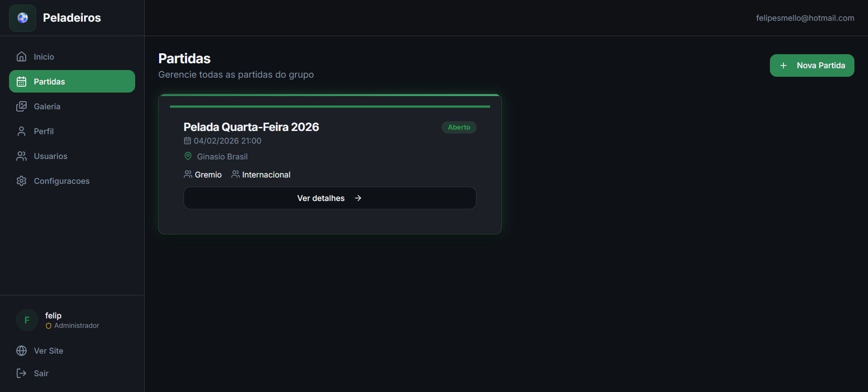Click the arrow beside Ver detalhes
Image resolution: width=868 pixels, height=392 pixels.
tap(358, 198)
